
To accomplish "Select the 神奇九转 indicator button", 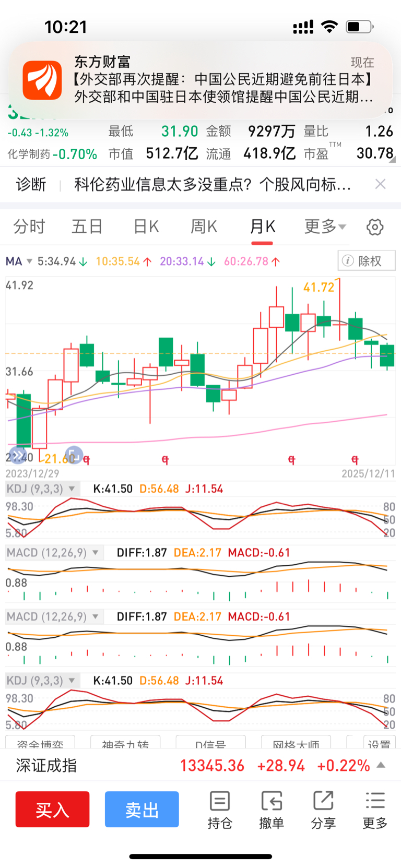I will click(x=125, y=743).
